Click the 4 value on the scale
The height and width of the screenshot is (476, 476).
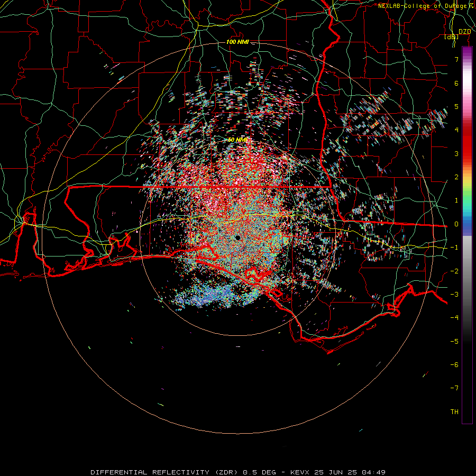[x=456, y=130]
